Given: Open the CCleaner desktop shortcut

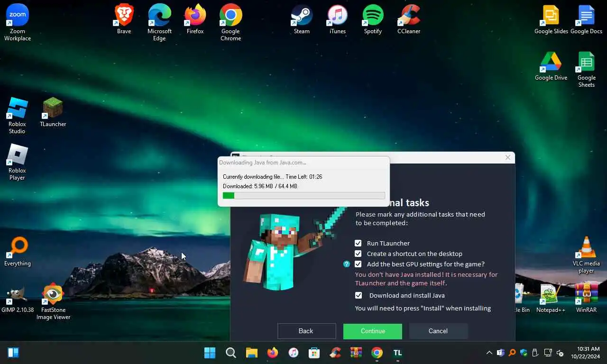Looking at the screenshot, I should [408, 19].
